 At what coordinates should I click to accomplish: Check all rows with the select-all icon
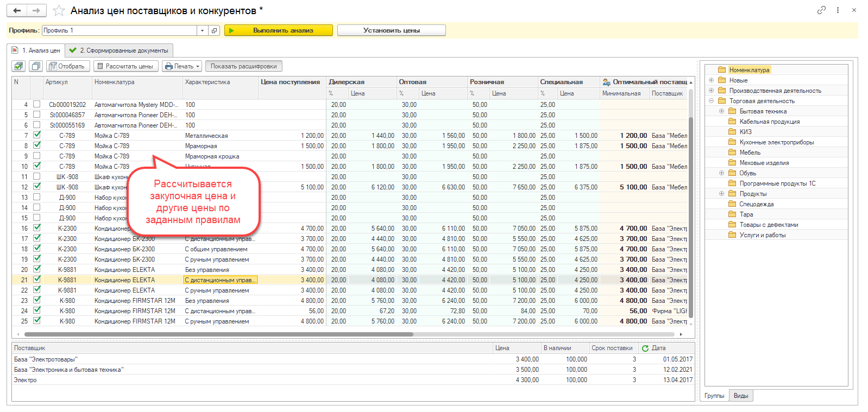tap(19, 66)
